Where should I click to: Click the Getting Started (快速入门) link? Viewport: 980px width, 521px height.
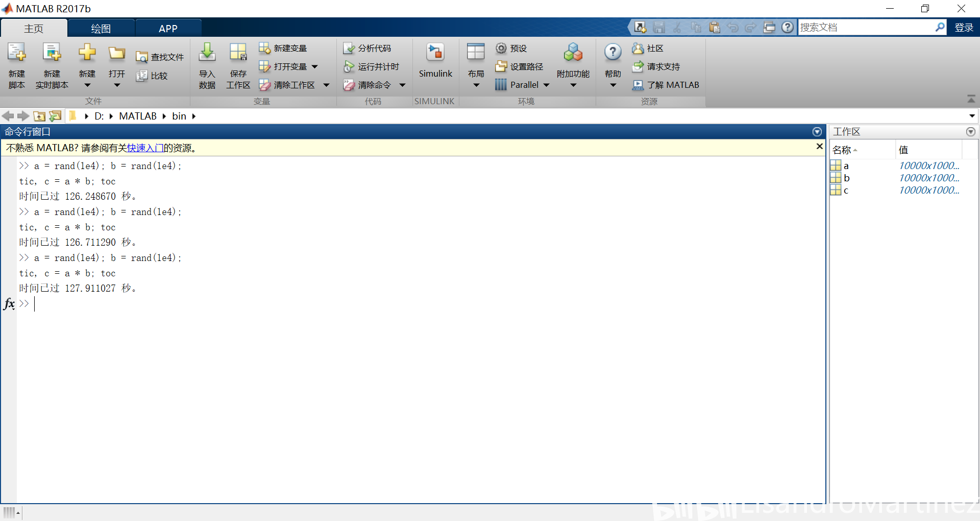[x=145, y=148]
